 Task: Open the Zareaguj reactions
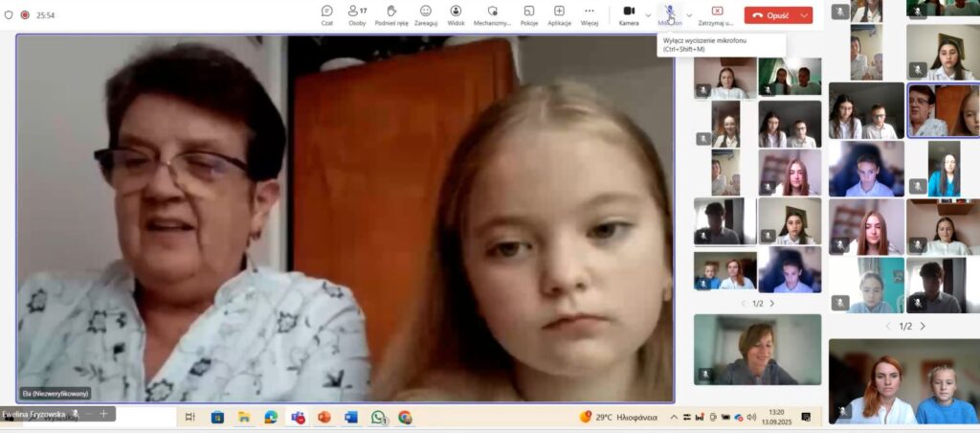point(426,14)
